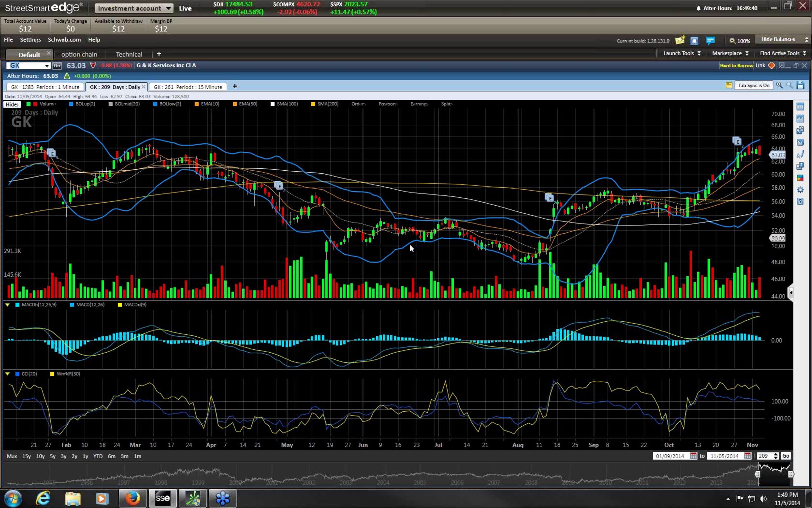The width and height of the screenshot is (812, 508).
Task: Click the start date field 01/09/2014
Action: (670, 456)
